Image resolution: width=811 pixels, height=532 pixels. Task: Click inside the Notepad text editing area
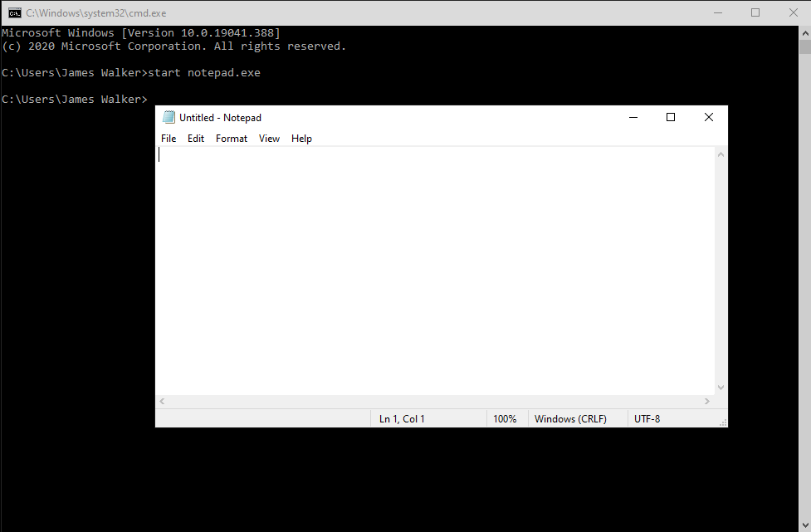pyautogui.click(x=432, y=266)
